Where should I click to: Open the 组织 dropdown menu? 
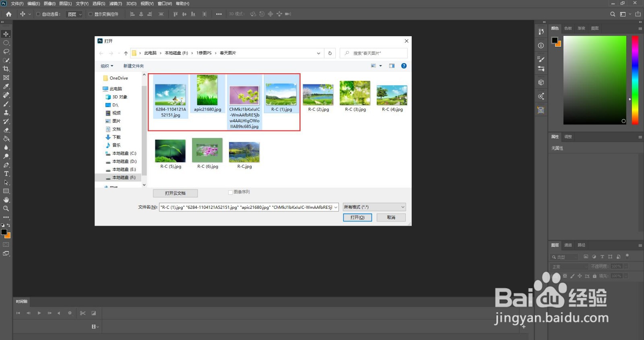point(107,66)
